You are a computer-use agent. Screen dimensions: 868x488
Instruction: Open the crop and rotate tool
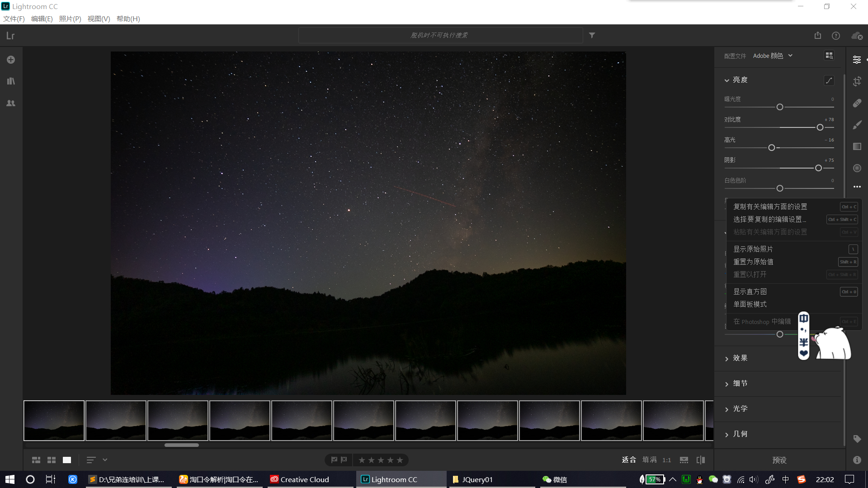coord(857,81)
